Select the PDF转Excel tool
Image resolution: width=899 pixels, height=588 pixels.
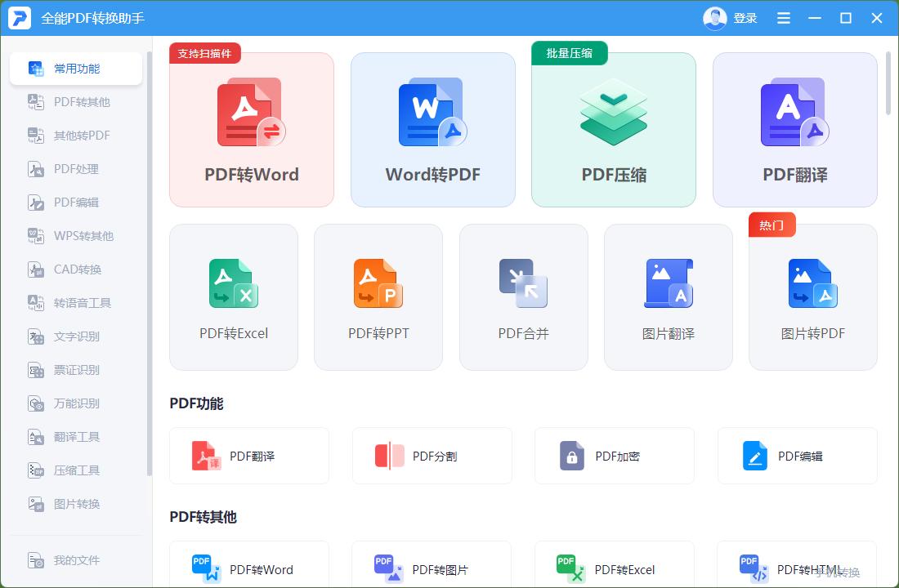tap(233, 296)
